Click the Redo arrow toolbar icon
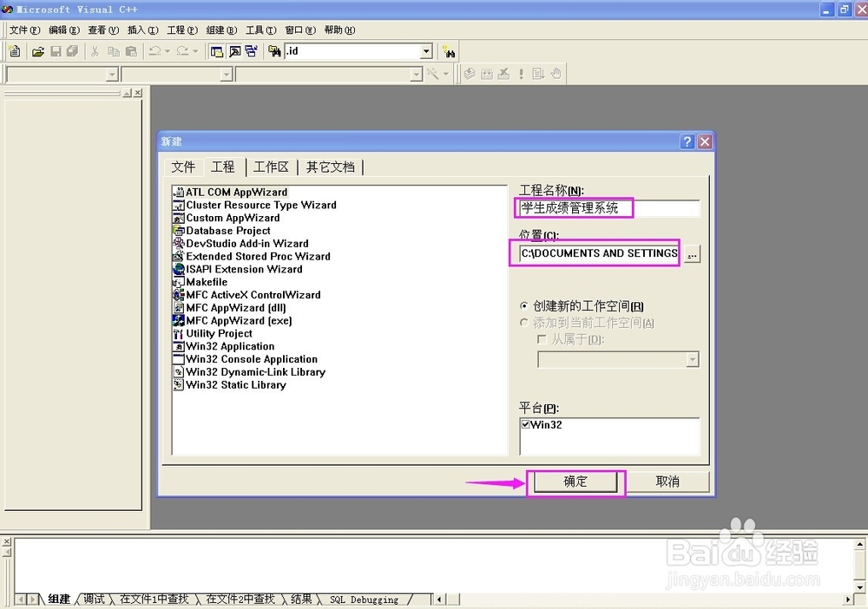The width and height of the screenshot is (868, 609). 182,51
